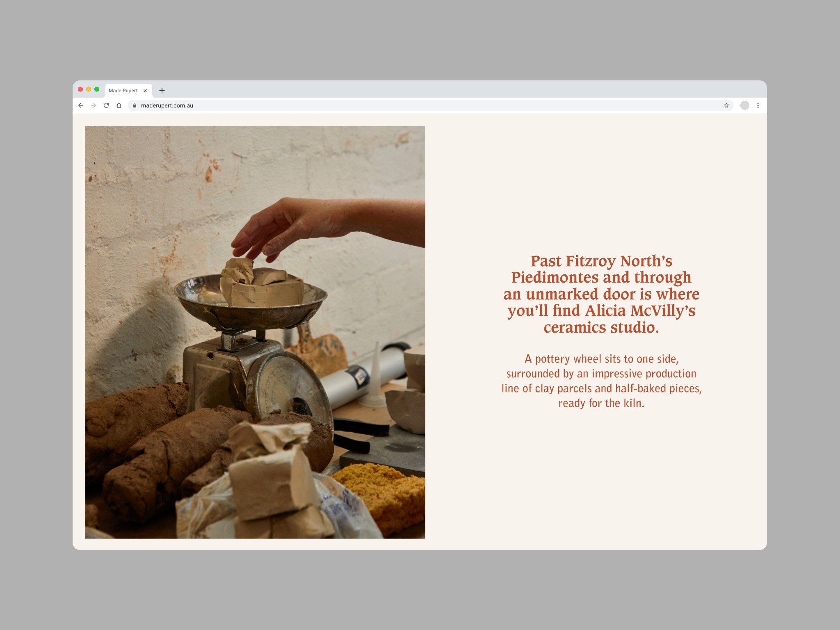The height and width of the screenshot is (630, 840).
Task: Click the ceramics studio line of heading
Action: coord(601,328)
